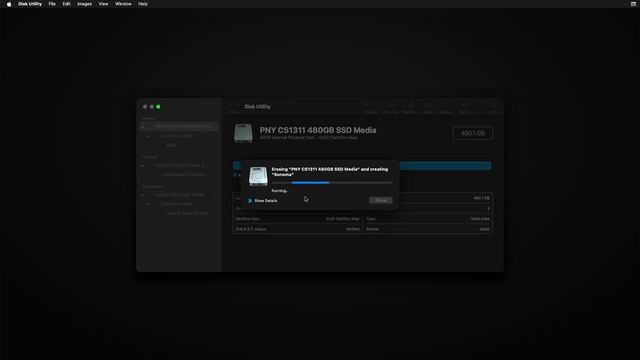640x360 pixels.
Task: Click the Erasing dialog title text
Action: coord(330,171)
